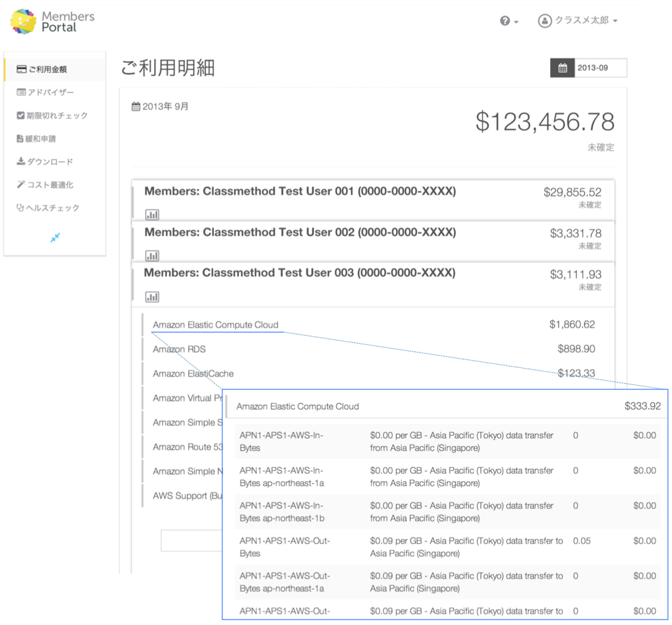Select ご利用金額 in the sidebar

tap(55, 69)
